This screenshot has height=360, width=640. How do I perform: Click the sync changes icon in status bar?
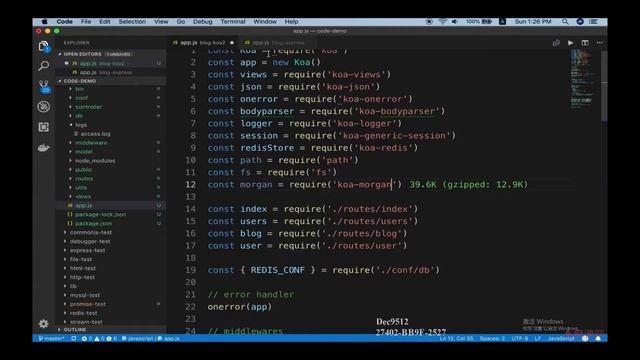pos(74,338)
